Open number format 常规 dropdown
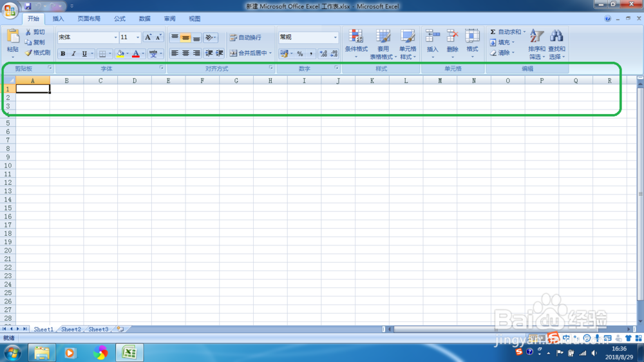The height and width of the screenshot is (362, 644). [x=335, y=37]
